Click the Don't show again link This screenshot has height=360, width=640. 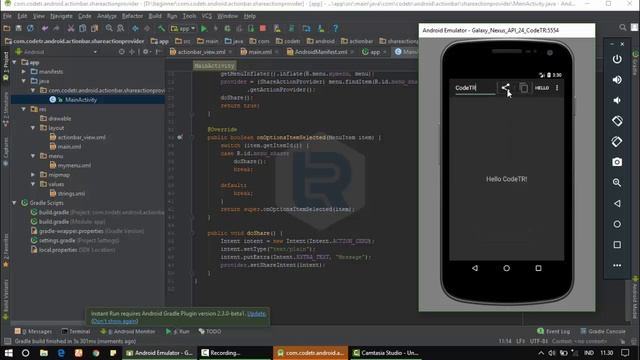[114, 321]
